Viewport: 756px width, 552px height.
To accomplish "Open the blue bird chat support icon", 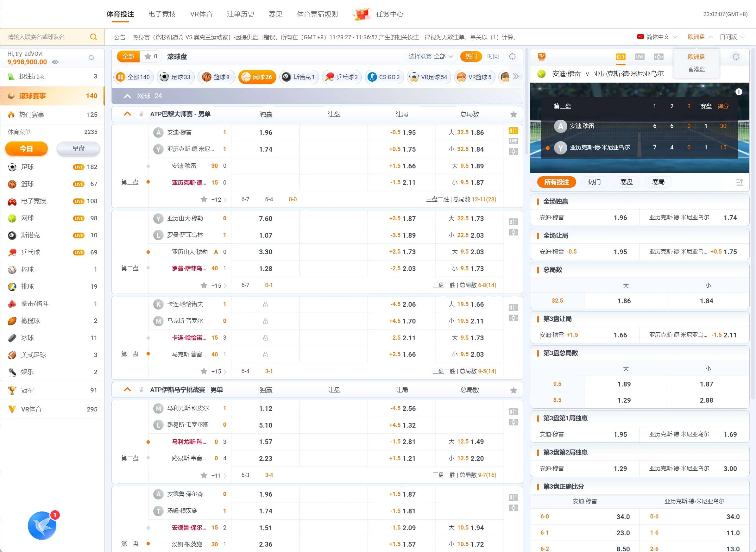I will 42,526.
